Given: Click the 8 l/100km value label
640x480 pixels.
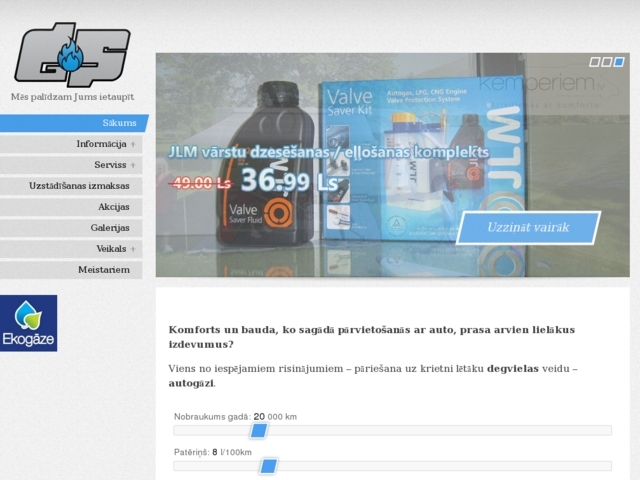Looking at the screenshot, I should pyautogui.click(x=232, y=452).
